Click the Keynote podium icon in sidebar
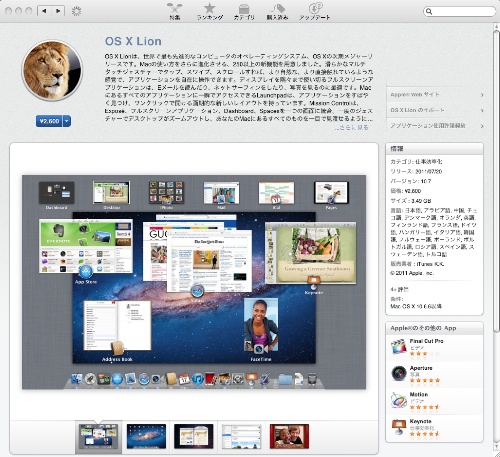Screen dimensions: 500x457 (x=399, y=427)
